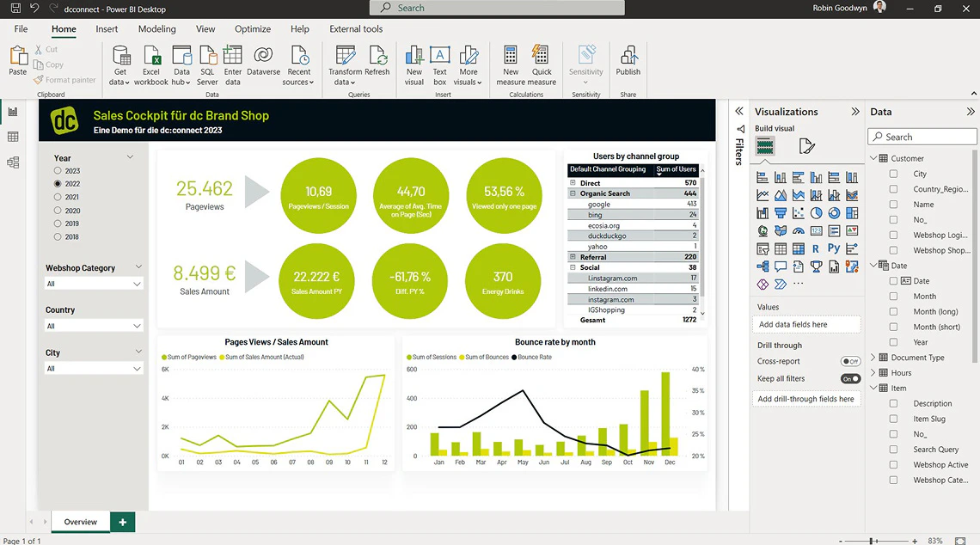Add a new report page

point(122,522)
